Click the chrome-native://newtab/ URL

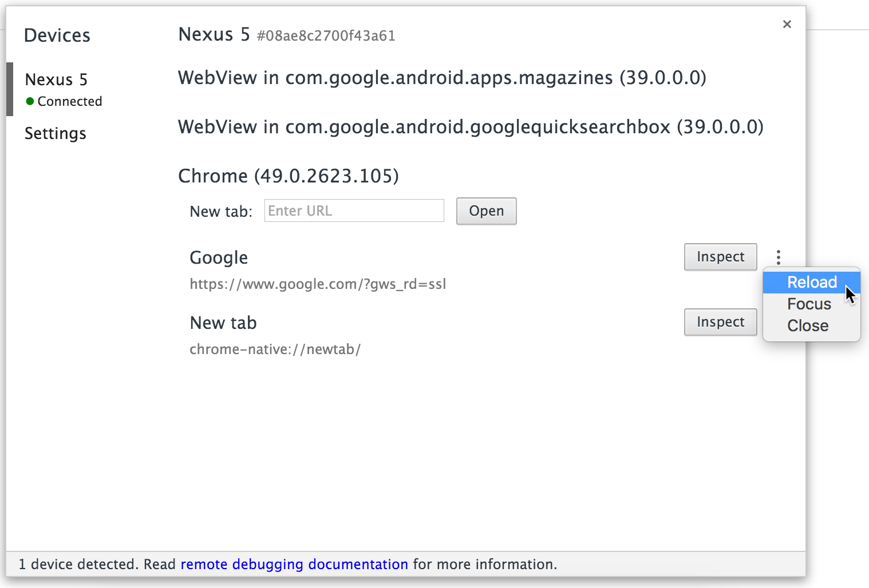pos(275,349)
